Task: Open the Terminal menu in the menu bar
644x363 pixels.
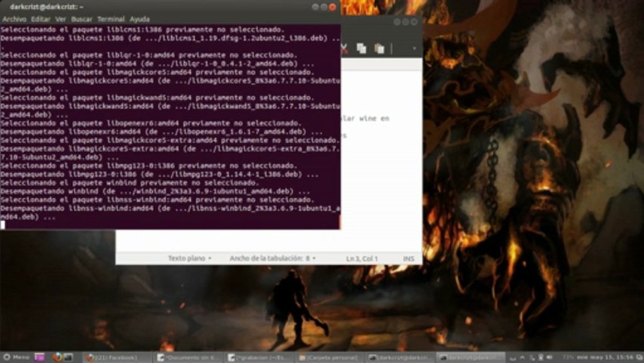Action: 111,19
